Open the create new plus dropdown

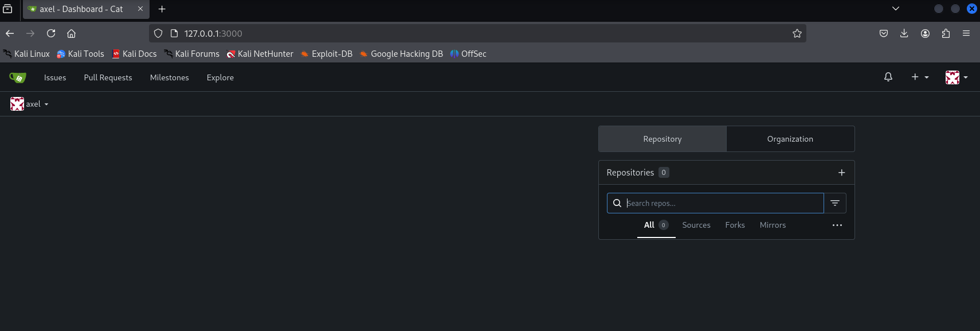919,77
